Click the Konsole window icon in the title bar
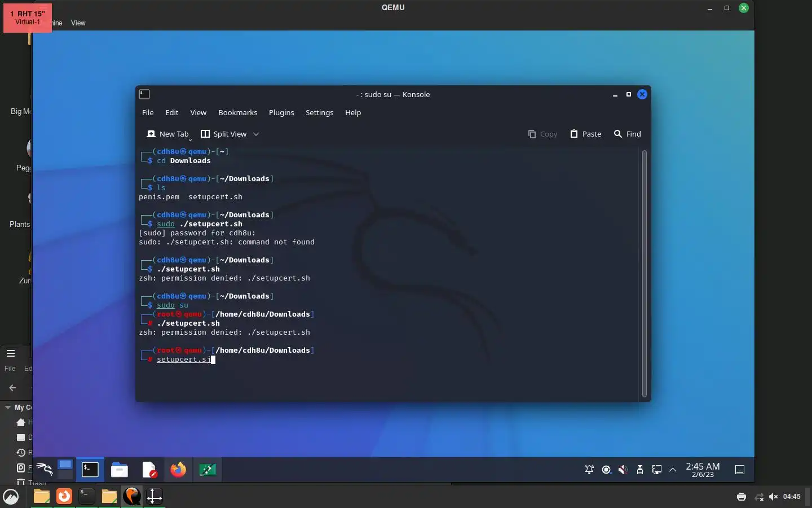 coord(144,94)
